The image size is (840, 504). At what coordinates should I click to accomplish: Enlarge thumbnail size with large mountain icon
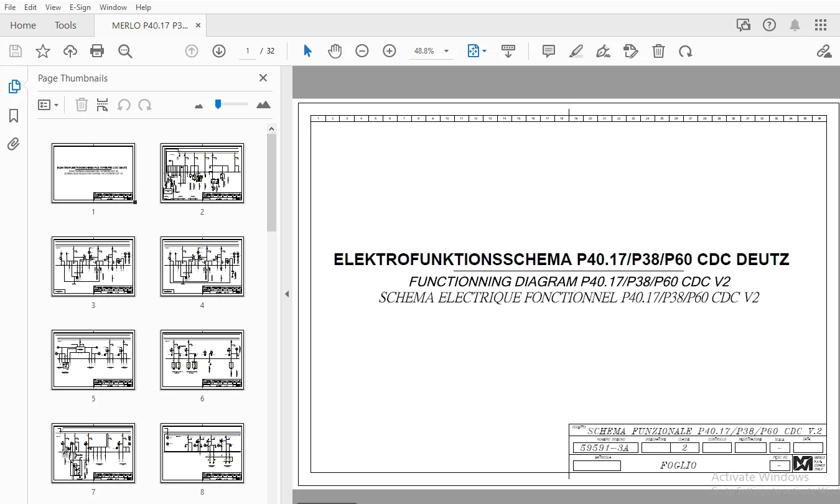point(263,105)
